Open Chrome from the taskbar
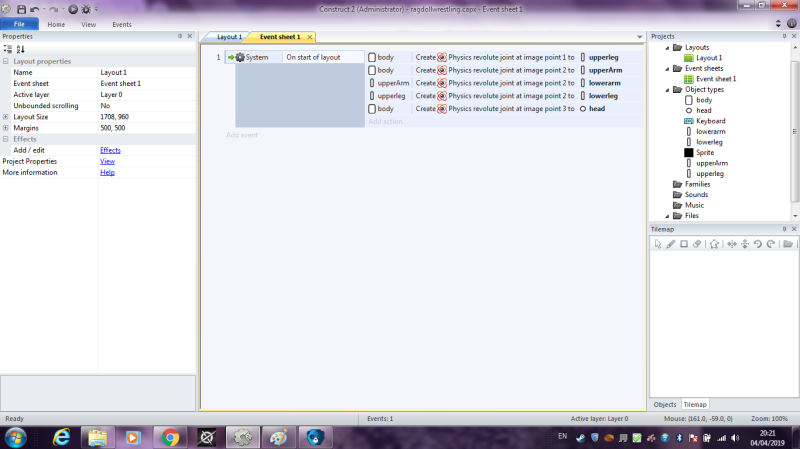 click(x=170, y=437)
